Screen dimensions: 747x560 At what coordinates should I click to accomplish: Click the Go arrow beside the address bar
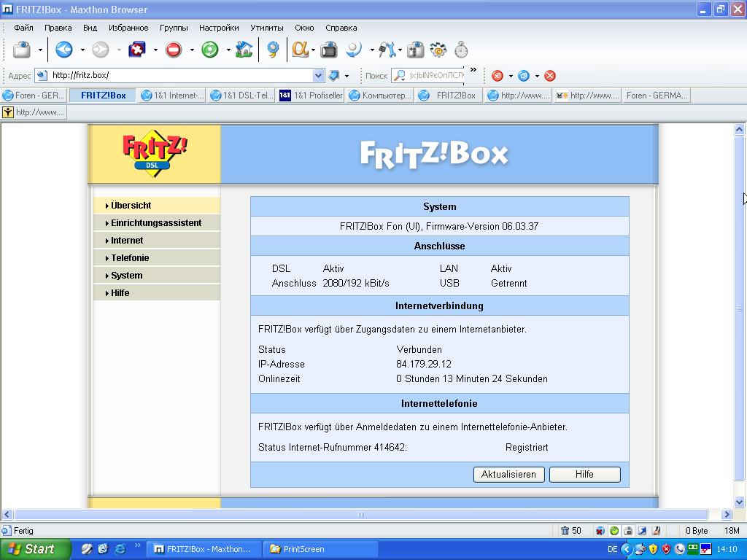[x=334, y=75]
